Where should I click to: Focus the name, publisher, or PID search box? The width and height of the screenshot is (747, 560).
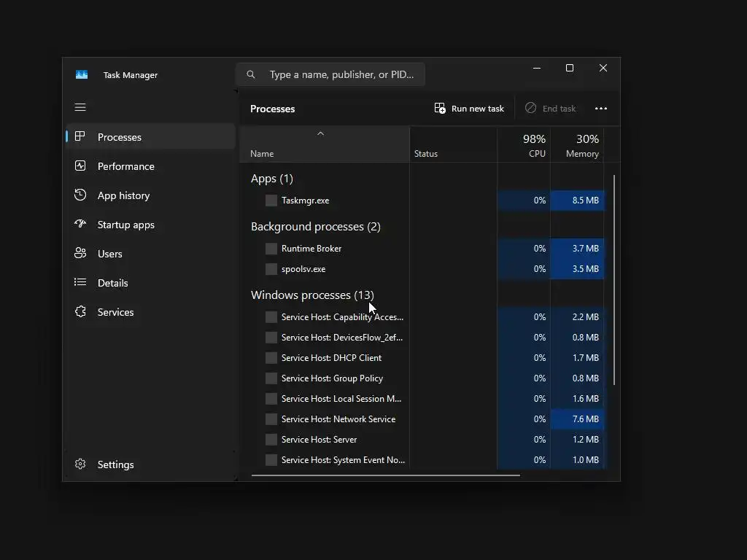click(330, 74)
